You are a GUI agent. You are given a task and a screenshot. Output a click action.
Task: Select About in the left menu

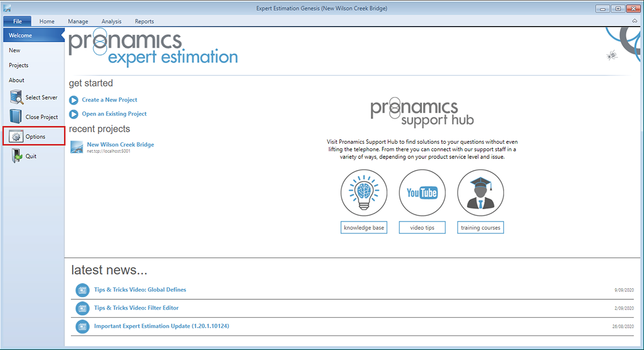point(17,80)
